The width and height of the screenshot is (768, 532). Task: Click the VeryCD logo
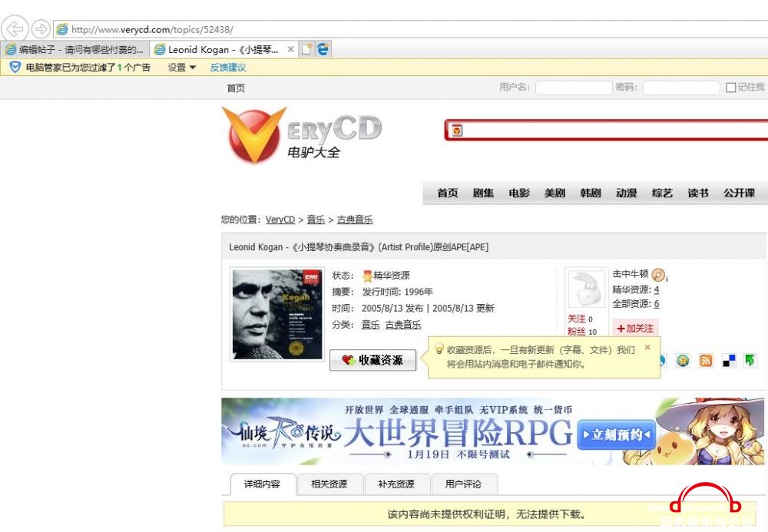click(302, 134)
